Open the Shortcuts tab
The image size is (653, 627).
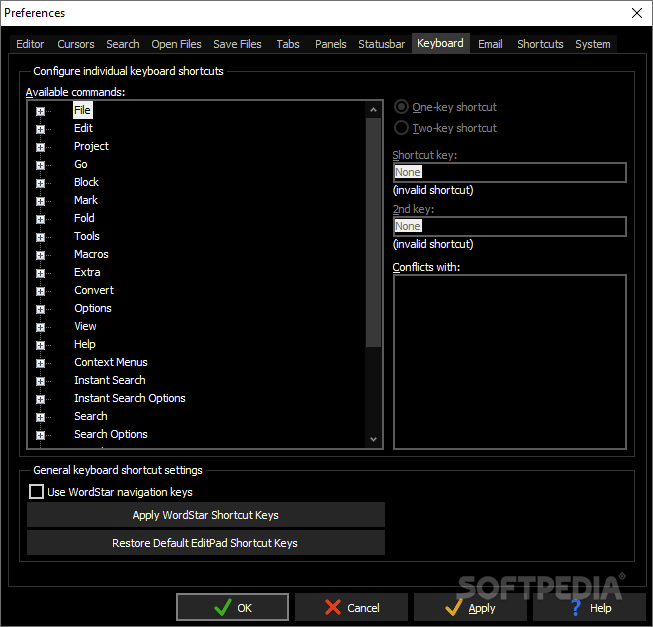coord(540,44)
